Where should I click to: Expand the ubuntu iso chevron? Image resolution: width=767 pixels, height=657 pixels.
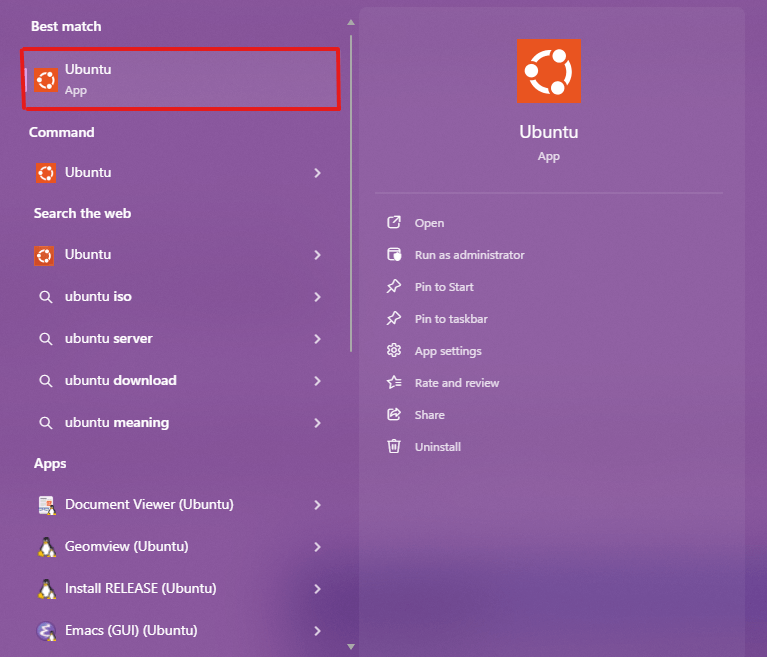317,297
